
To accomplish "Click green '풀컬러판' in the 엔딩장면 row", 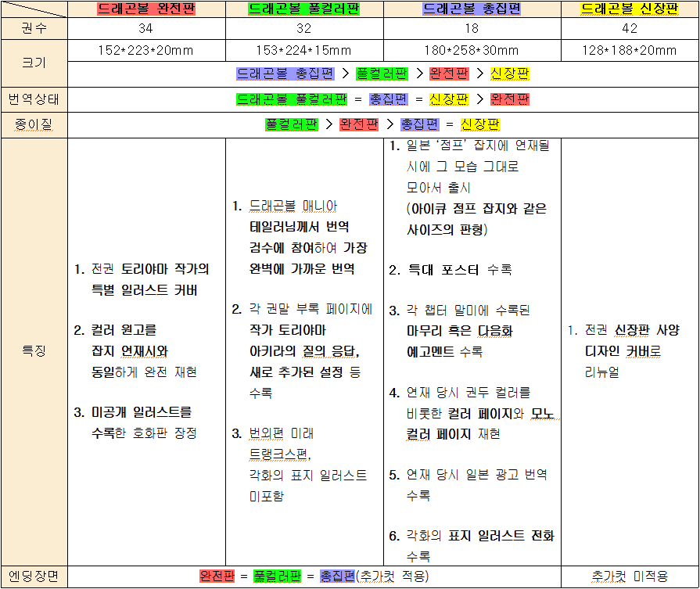I will [277, 576].
